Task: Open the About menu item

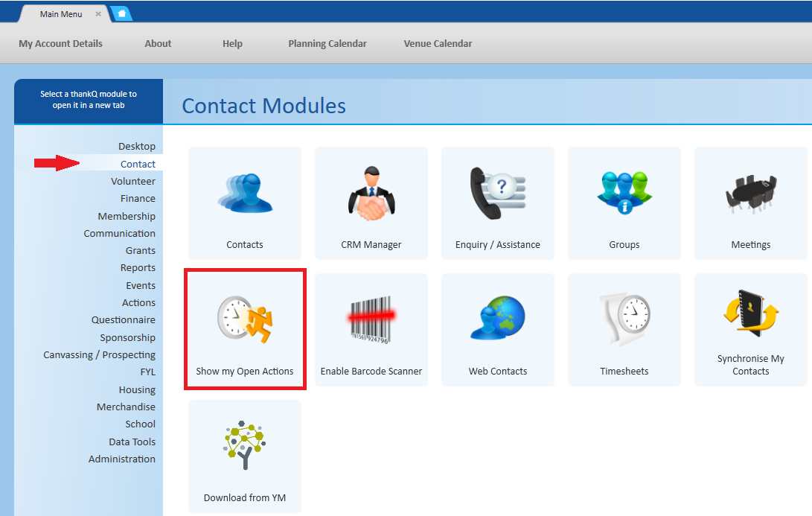Action: (158, 43)
